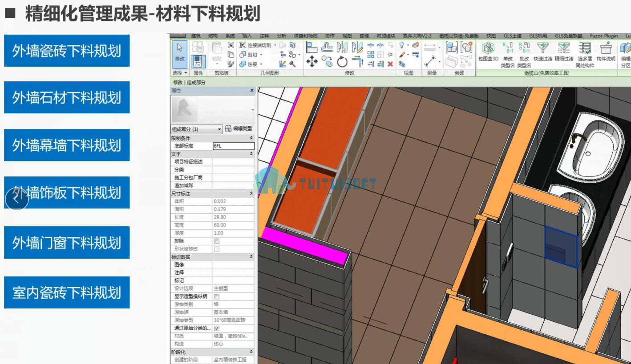Open the Fuzor Plugin tab

604,36
